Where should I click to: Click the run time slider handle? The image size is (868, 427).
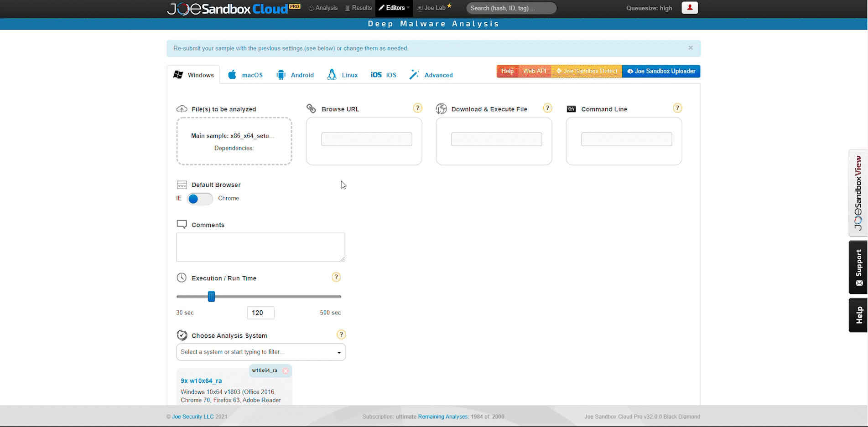(x=211, y=297)
